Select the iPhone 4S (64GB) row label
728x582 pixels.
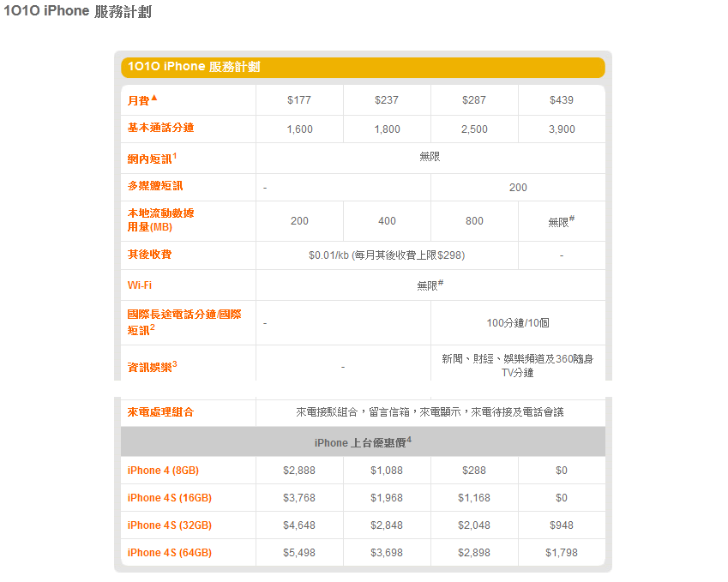[x=170, y=553]
